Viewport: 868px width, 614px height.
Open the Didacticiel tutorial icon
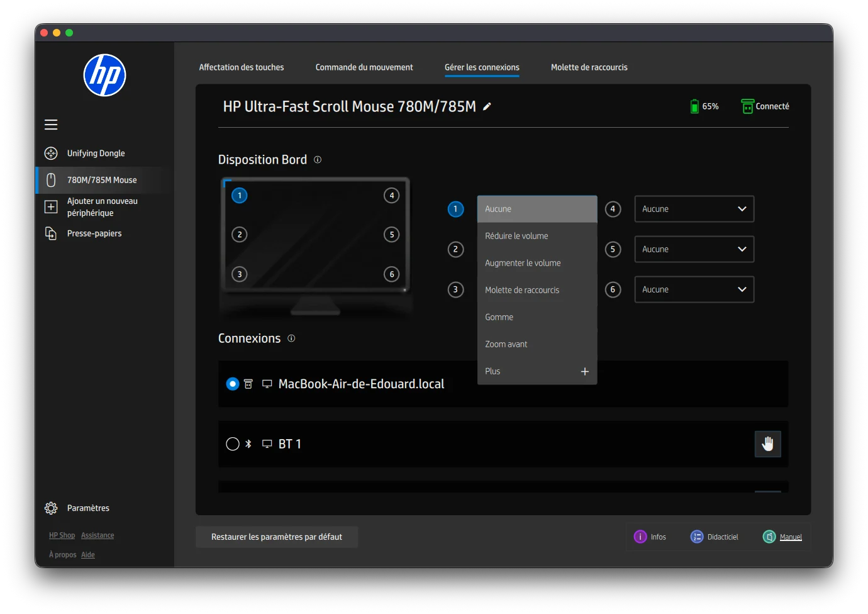point(697,537)
